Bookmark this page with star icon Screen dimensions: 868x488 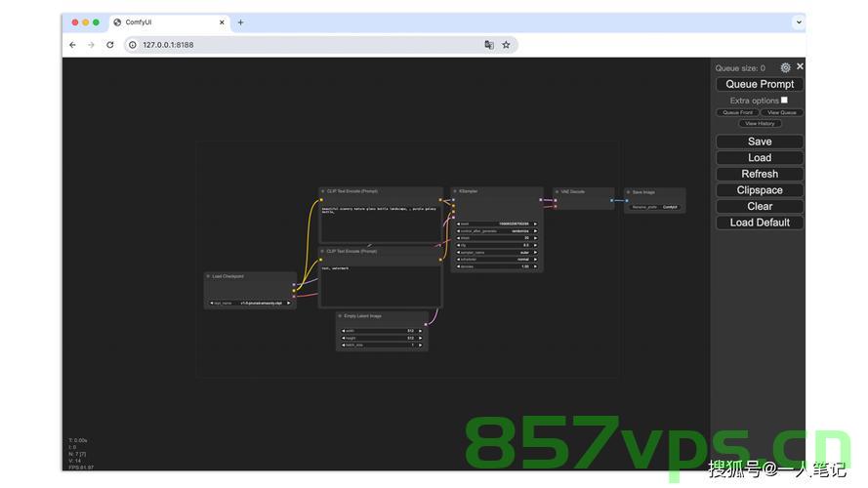[x=506, y=45]
